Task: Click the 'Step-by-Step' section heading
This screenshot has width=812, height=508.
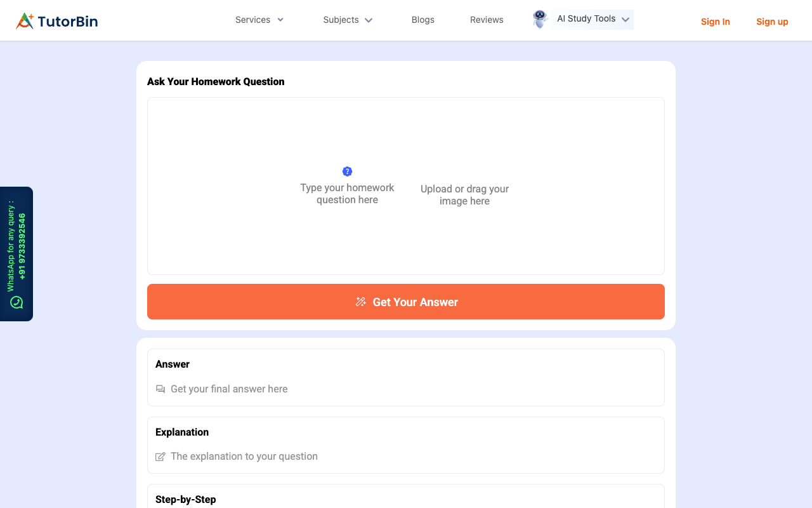Action: click(x=186, y=499)
